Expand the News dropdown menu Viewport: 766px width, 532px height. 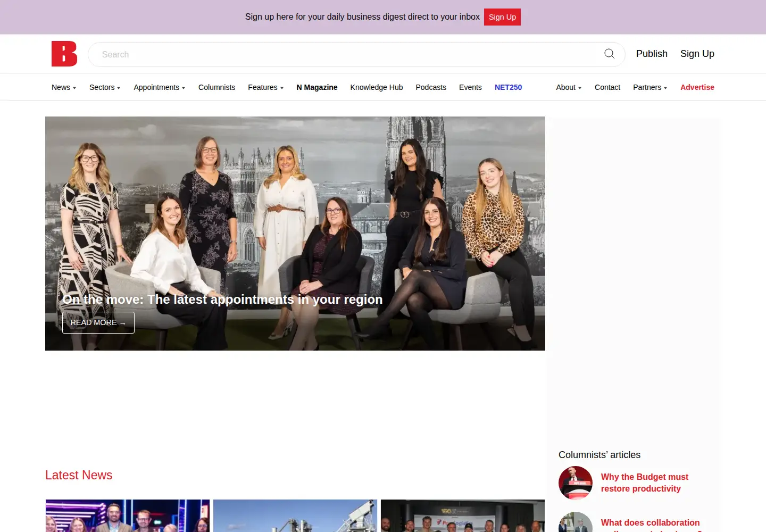click(x=64, y=87)
